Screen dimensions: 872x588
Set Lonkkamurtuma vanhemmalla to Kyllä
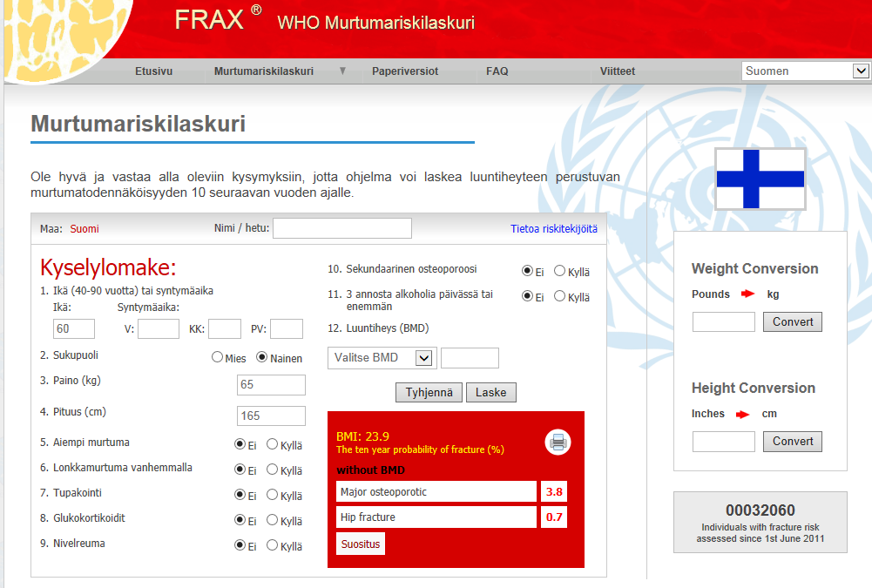click(x=272, y=470)
